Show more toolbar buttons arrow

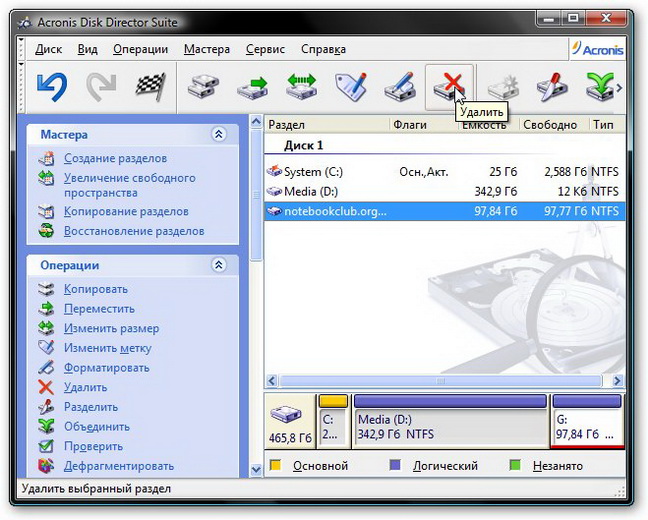pyautogui.click(x=619, y=88)
